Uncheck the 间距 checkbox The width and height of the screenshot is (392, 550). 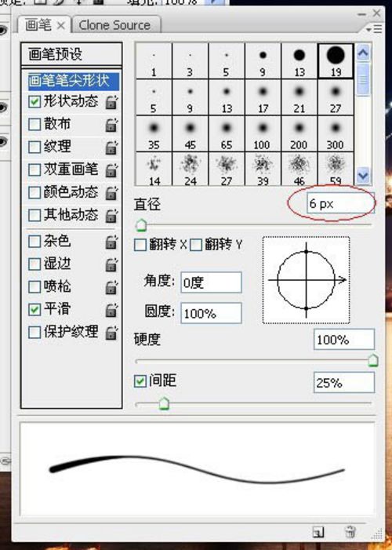[140, 381]
